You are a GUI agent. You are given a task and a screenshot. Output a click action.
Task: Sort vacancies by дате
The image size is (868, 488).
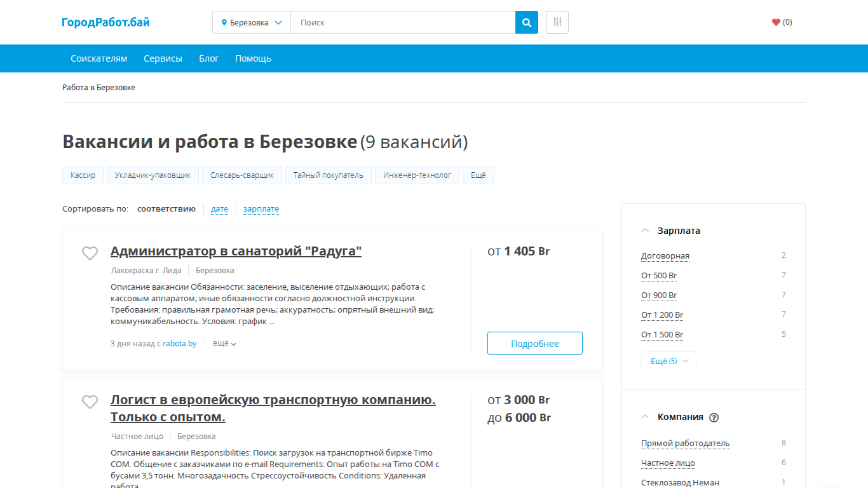pyautogui.click(x=219, y=209)
